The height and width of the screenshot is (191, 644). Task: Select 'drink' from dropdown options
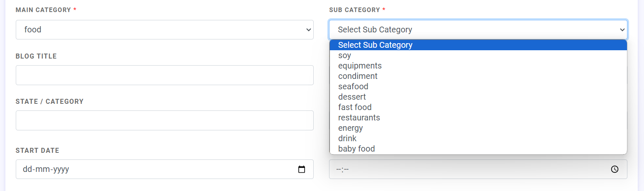tap(347, 138)
